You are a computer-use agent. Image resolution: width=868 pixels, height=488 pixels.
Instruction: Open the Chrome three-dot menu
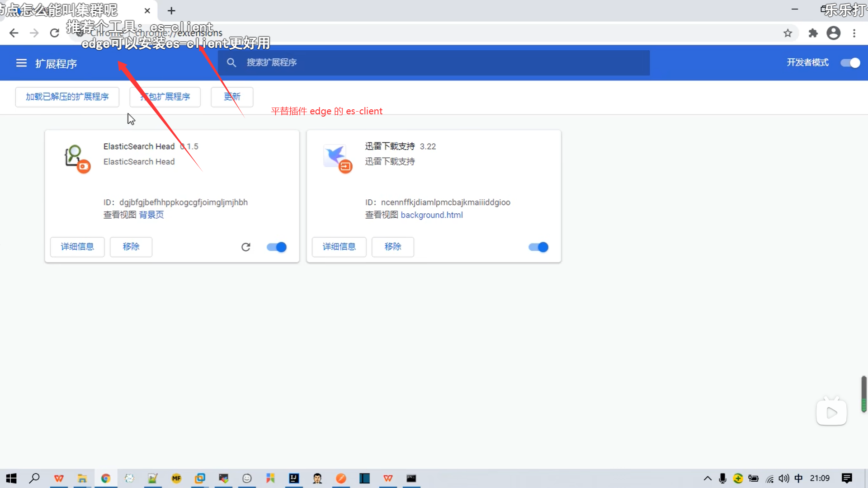(854, 33)
